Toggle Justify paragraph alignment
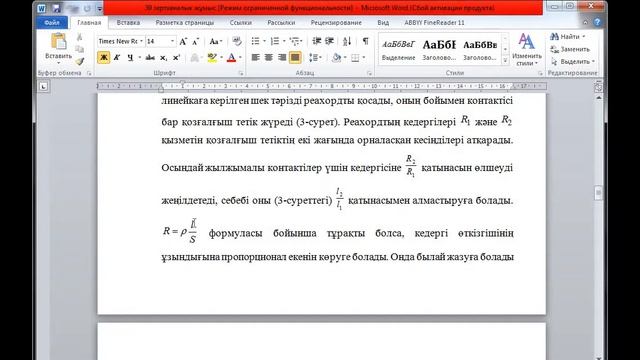This screenshot has height=360, width=640. pos(295,58)
